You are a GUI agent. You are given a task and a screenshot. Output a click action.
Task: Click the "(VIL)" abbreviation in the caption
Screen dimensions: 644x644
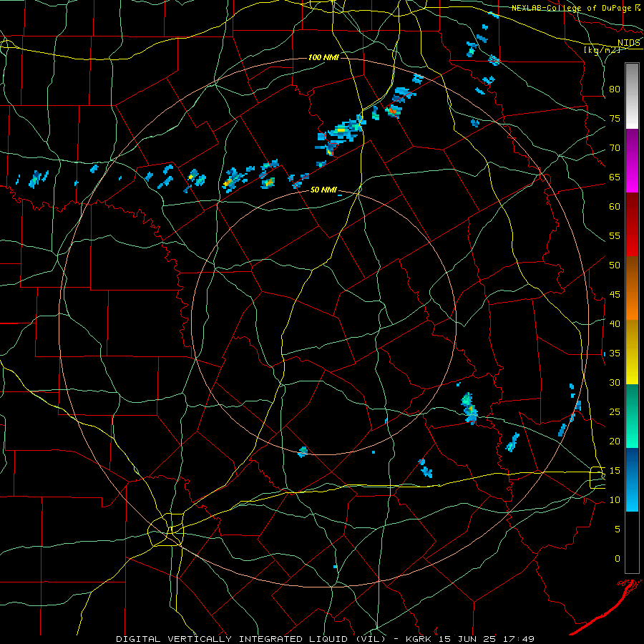click(x=371, y=639)
